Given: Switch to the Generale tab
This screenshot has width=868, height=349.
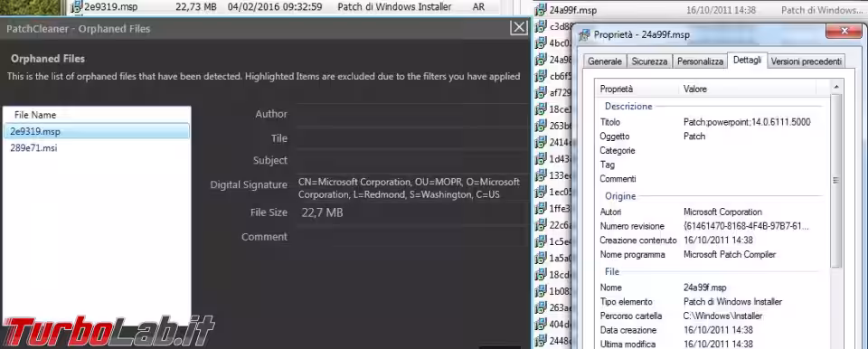Looking at the screenshot, I should (x=605, y=61).
